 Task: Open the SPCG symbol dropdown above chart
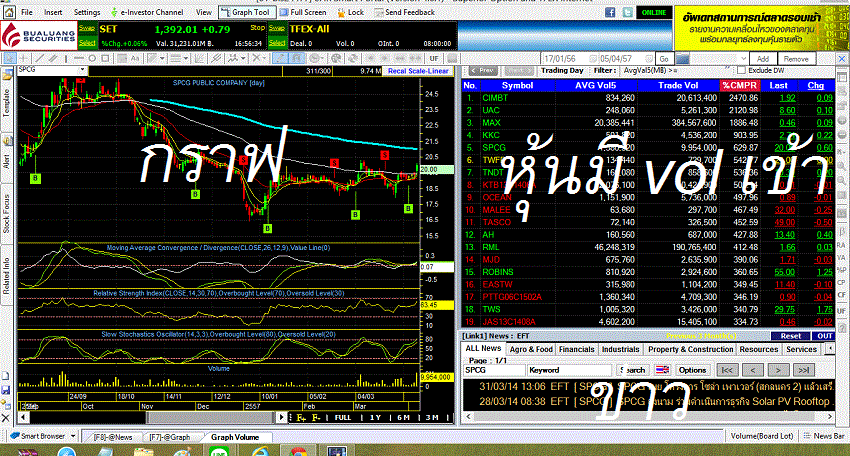tap(82, 70)
